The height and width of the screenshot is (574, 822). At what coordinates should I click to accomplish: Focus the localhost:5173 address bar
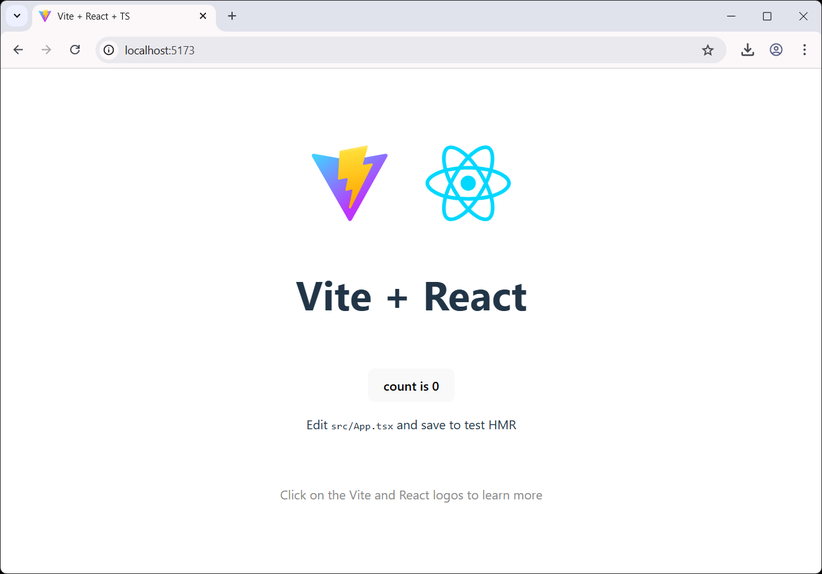[409, 50]
